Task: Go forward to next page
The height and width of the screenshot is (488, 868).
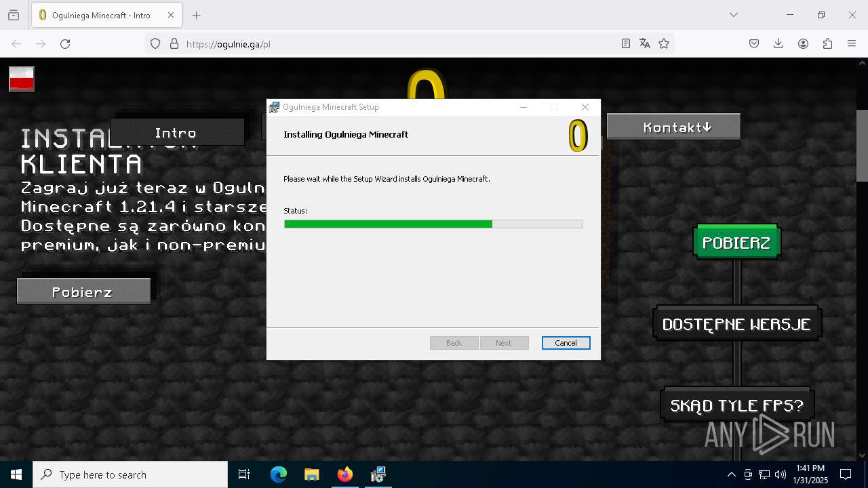Action: tap(41, 43)
